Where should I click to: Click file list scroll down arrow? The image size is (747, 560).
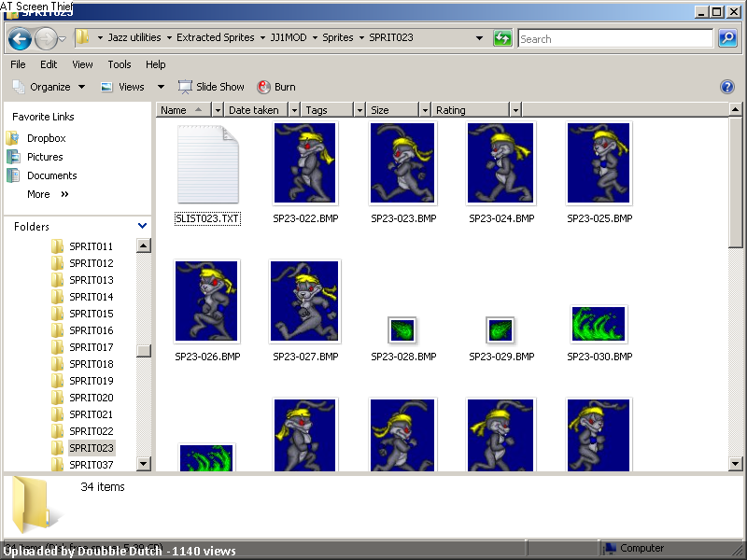point(735,463)
